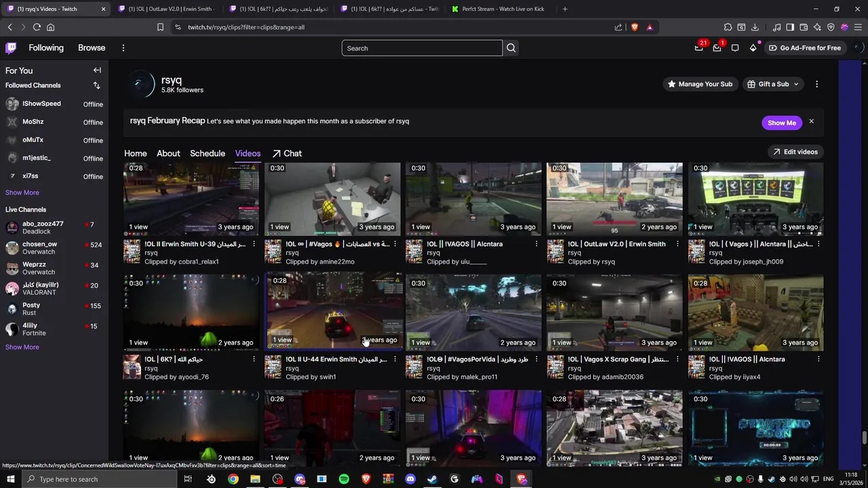Show more live channels
868x488 pixels.
(22, 347)
